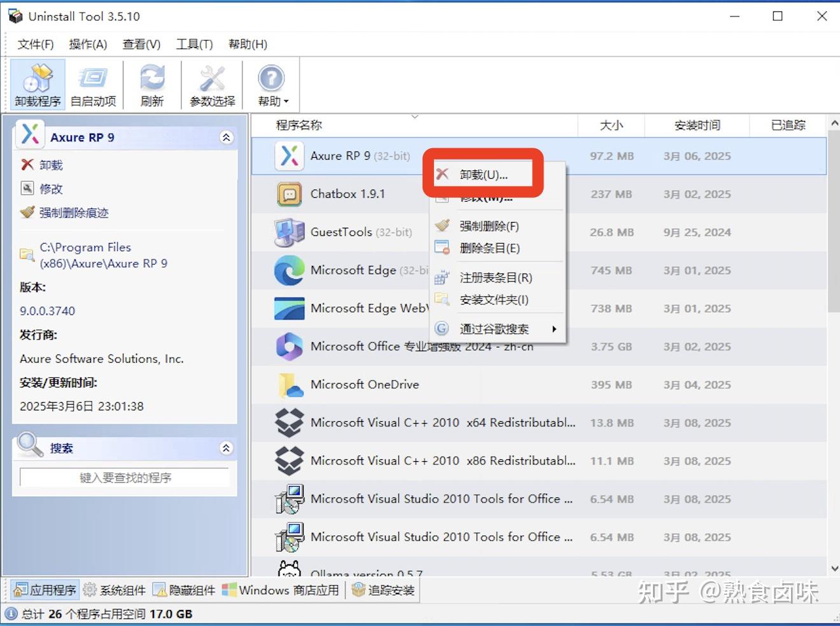
Task: Open the 工具(T) menu
Action: point(194,44)
